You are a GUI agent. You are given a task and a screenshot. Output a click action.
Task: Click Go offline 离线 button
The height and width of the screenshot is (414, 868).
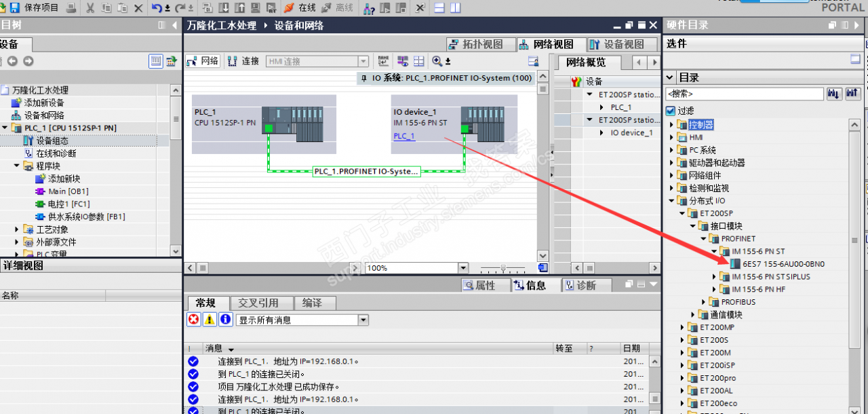pos(337,8)
